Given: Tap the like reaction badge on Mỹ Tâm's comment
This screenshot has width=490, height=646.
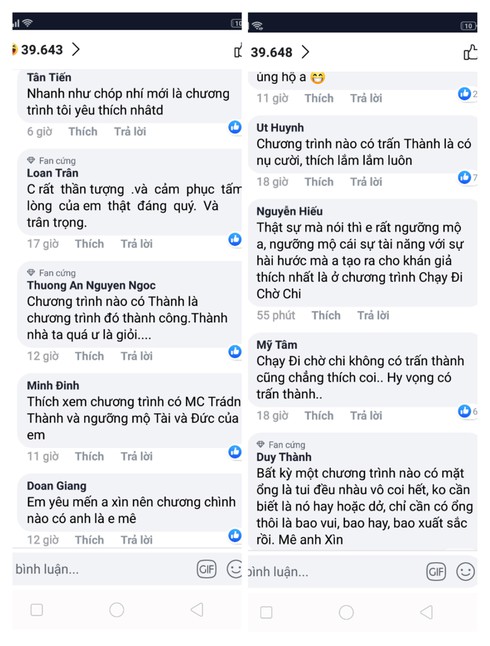Looking at the screenshot, I should click(464, 411).
